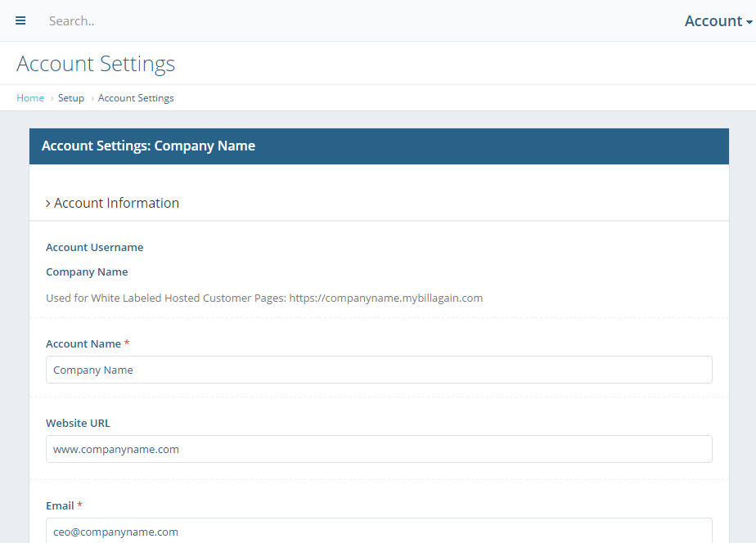Image resolution: width=756 pixels, height=543 pixels.
Task: Click the Account Settings: Company Name panel header
Action: (379, 146)
